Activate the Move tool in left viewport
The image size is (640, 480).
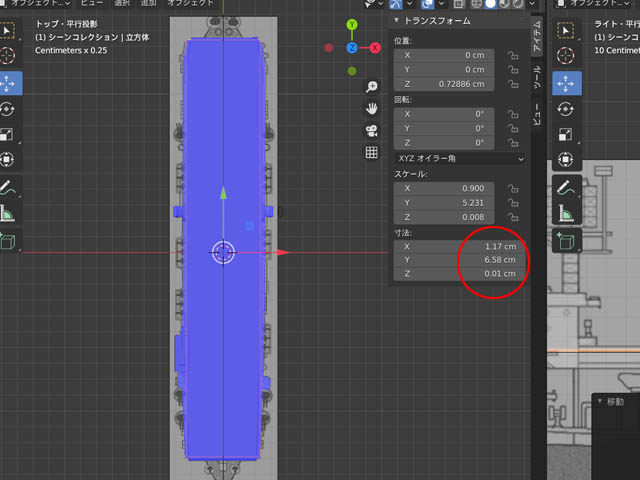pos(9,83)
